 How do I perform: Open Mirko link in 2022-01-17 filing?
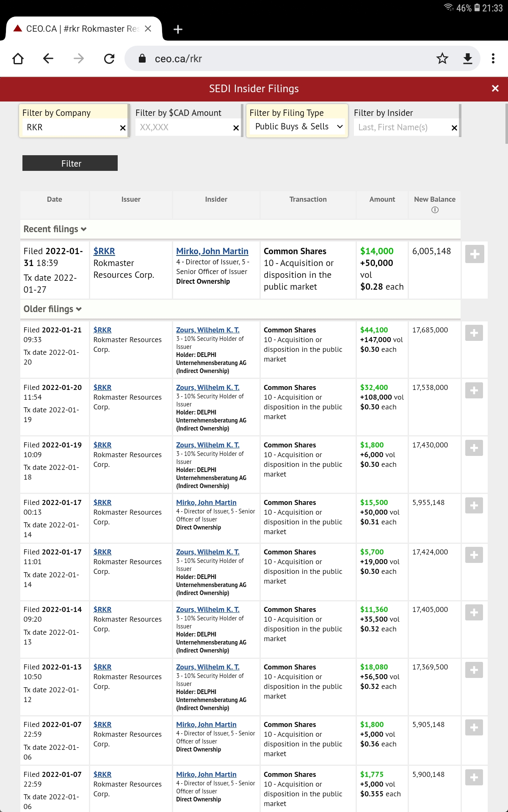206,502
